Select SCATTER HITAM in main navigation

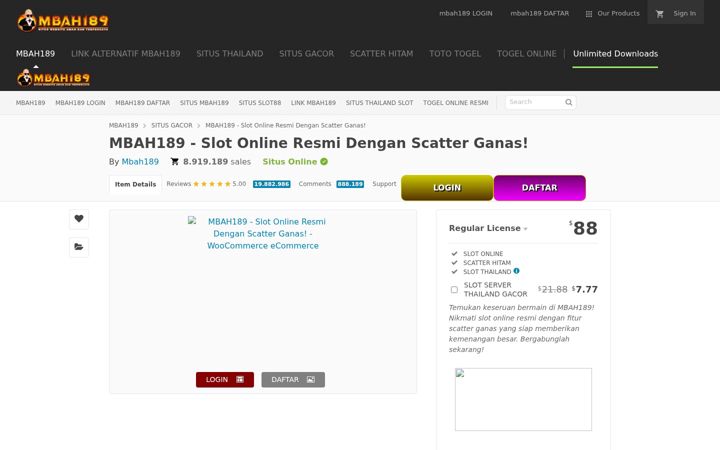coord(381,54)
